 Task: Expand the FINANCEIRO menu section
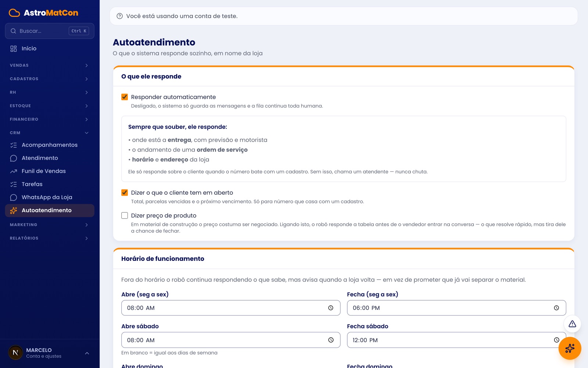50,119
